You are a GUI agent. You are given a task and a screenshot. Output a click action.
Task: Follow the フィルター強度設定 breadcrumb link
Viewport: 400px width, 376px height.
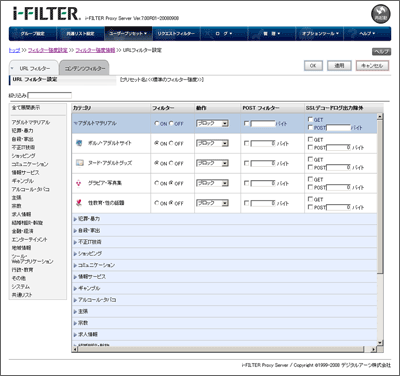tap(48, 50)
